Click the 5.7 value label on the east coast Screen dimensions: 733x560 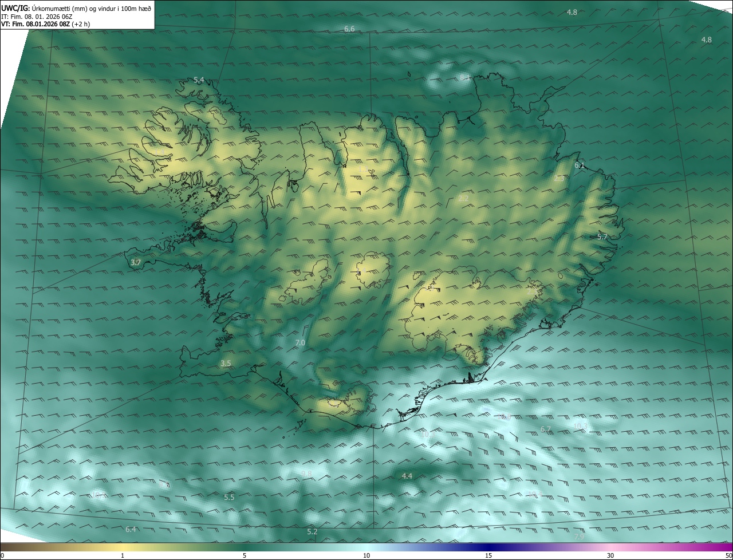pyautogui.click(x=602, y=236)
